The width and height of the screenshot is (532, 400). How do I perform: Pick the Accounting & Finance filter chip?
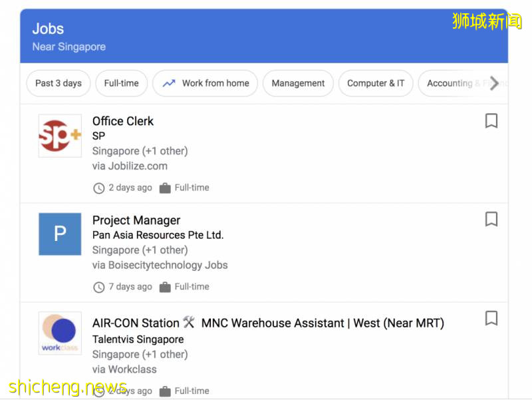click(456, 83)
